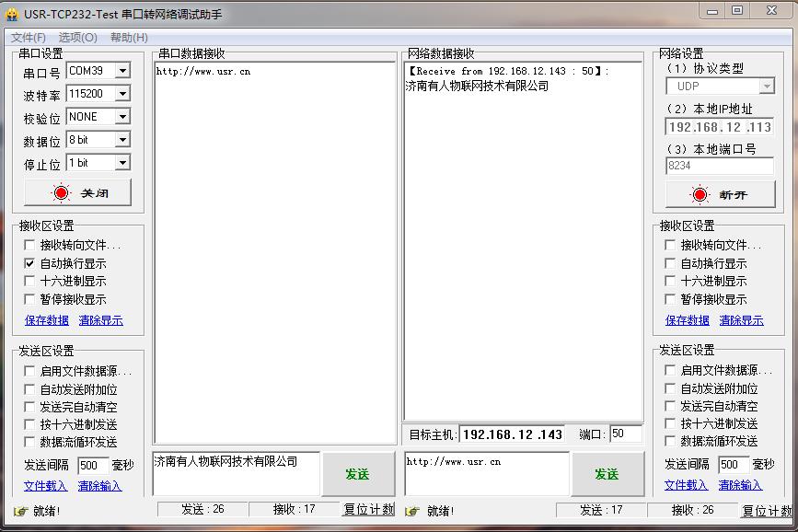Click the 目标主机 IP address field
798x532 pixels.
(513, 434)
